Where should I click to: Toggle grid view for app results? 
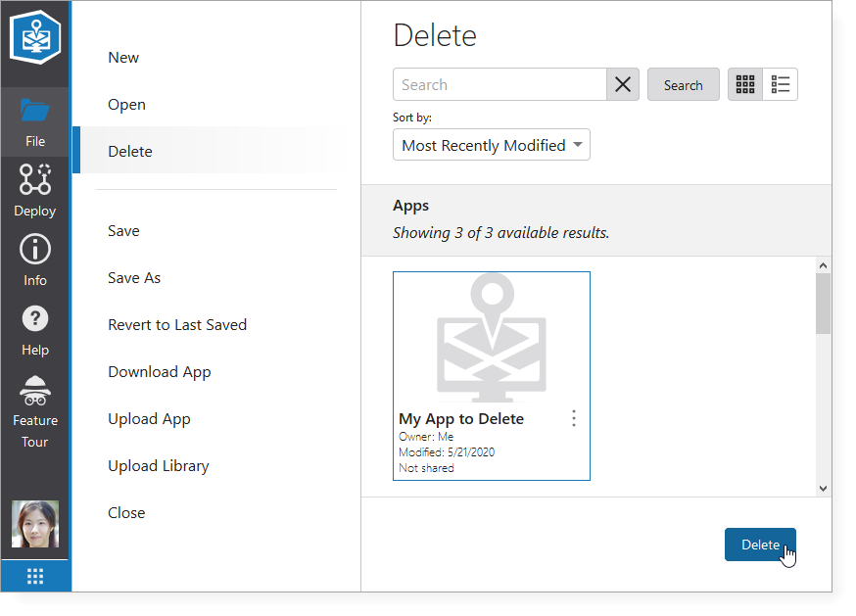[745, 84]
